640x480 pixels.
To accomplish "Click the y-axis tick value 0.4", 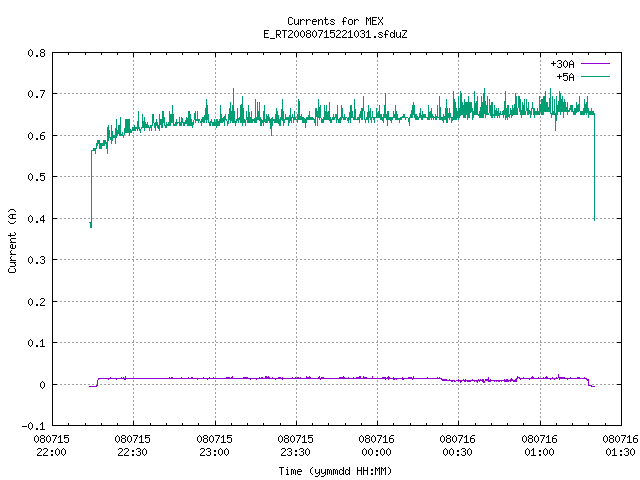I will [x=36, y=219].
